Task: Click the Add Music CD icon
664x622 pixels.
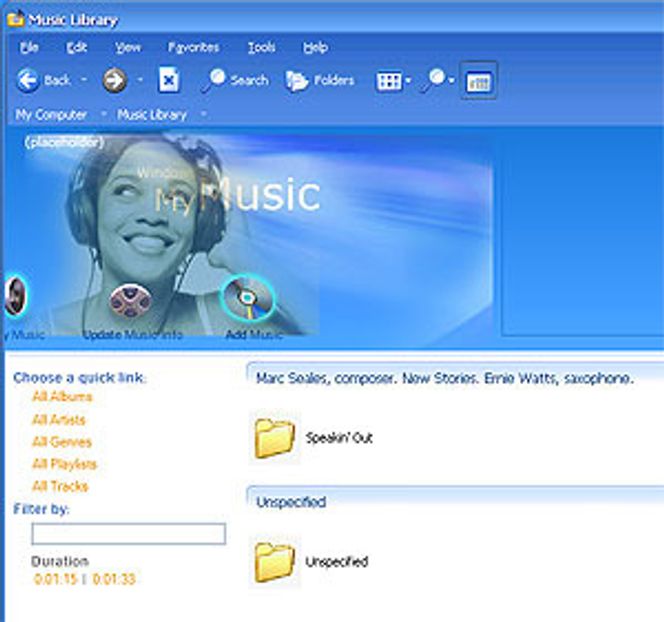Action: [248, 298]
